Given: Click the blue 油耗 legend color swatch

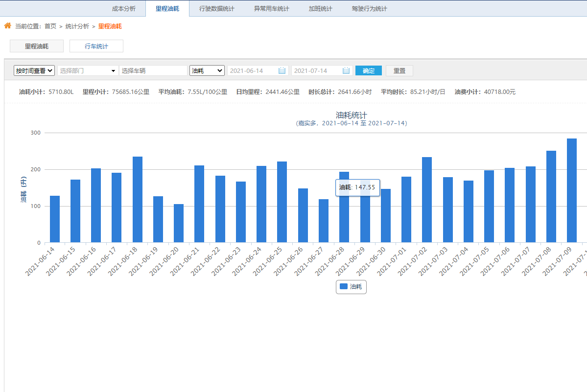Looking at the screenshot, I should (344, 286).
